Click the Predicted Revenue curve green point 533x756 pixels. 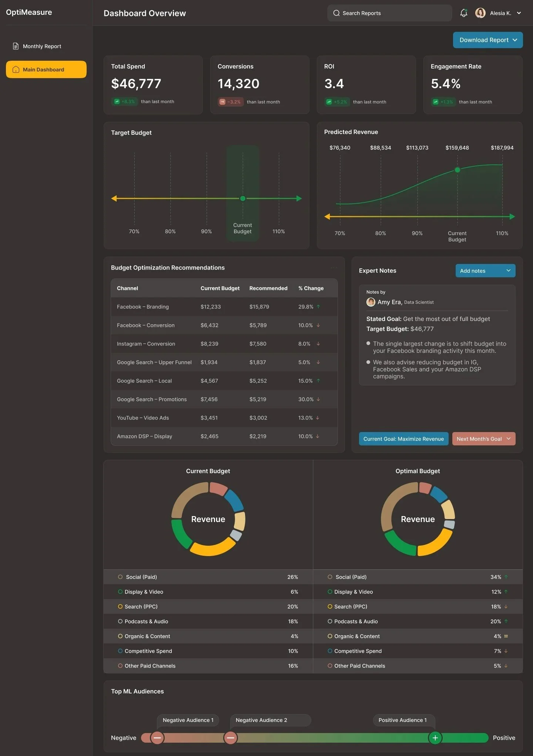457,170
